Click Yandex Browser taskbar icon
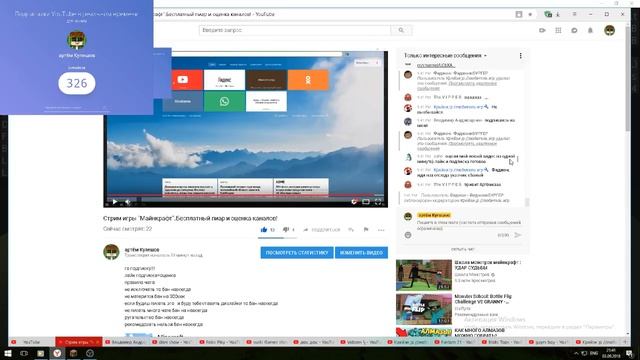 pos(57,353)
